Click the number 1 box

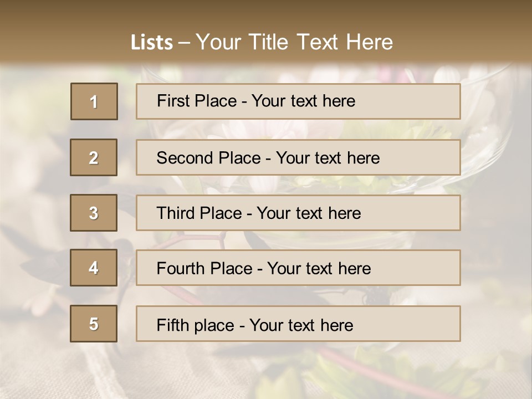click(94, 101)
